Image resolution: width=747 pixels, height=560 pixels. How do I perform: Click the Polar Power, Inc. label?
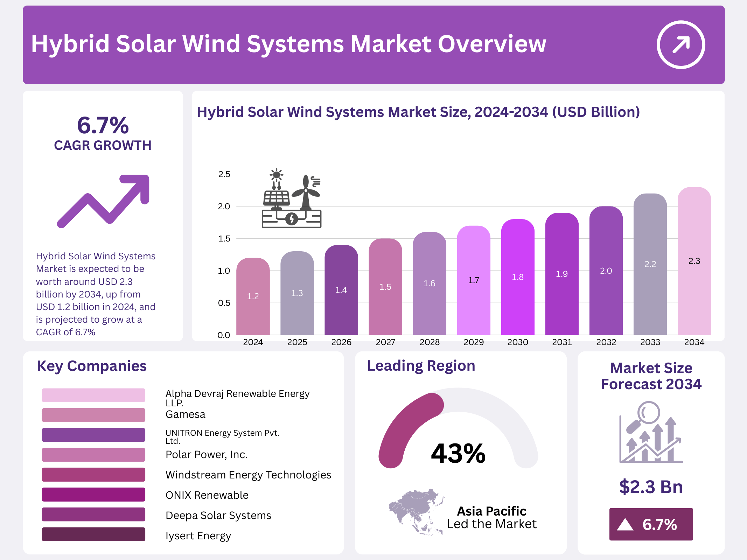click(x=207, y=455)
